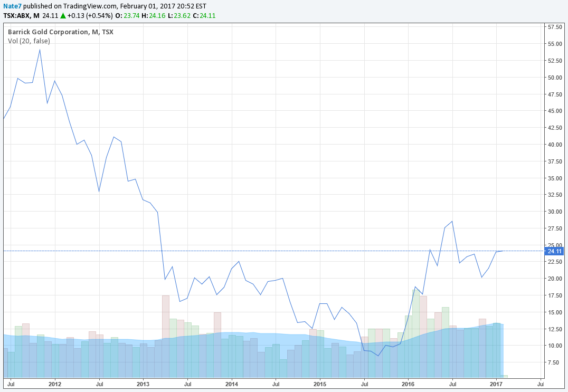Click the 24.11 current price label on the price axis

click(x=554, y=251)
